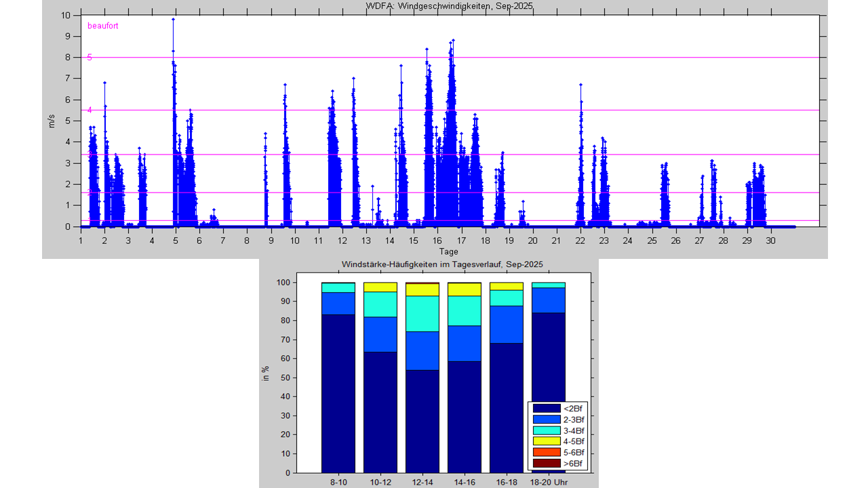Click the magenta 'beaufort' label
The width and height of the screenshot is (868, 488).
pos(103,26)
